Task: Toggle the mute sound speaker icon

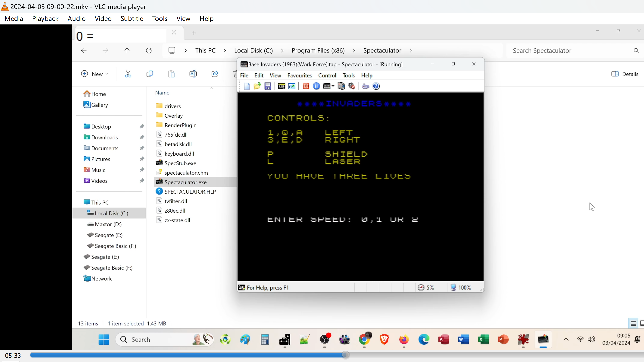Action: click(351, 86)
